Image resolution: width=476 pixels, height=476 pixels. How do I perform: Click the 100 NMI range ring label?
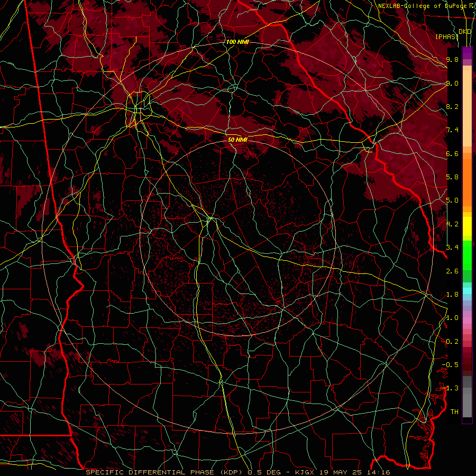coord(237,42)
